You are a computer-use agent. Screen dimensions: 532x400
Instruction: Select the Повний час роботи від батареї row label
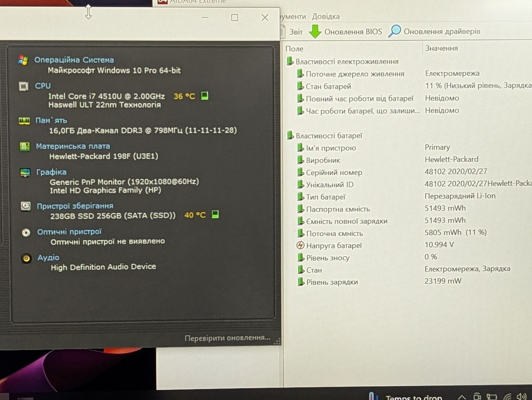pos(360,99)
